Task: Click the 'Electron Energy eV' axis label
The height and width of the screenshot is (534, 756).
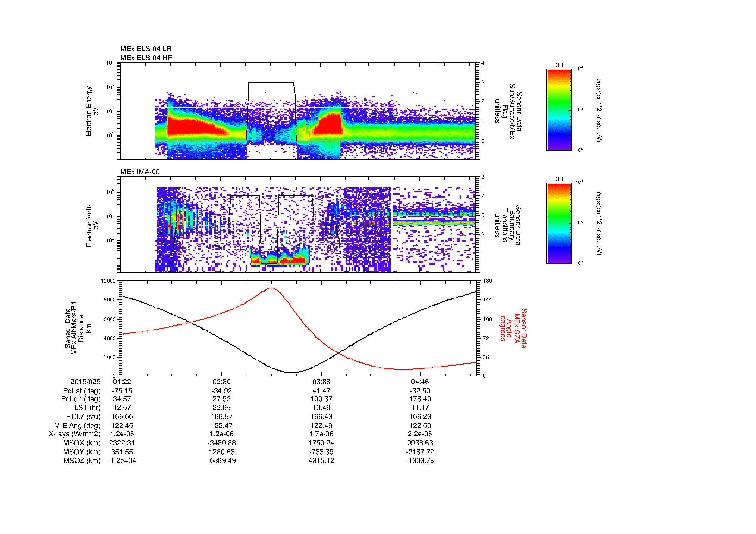Action: click(x=92, y=111)
